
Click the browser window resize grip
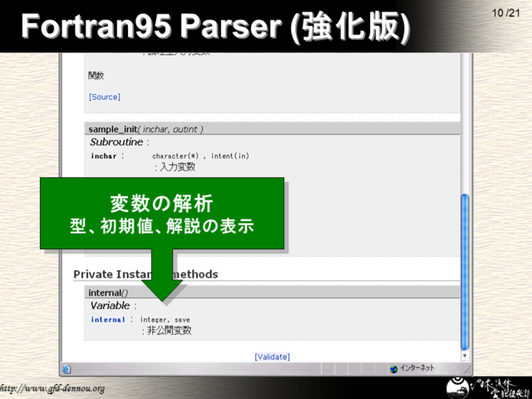[x=465, y=369]
